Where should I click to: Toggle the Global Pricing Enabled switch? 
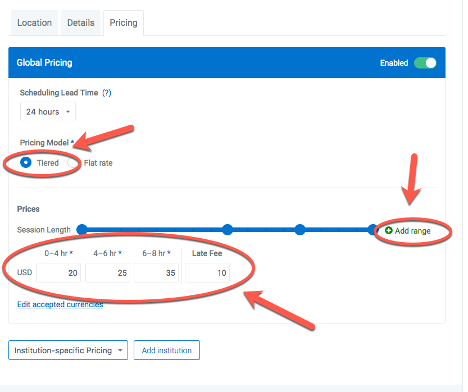click(425, 63)
